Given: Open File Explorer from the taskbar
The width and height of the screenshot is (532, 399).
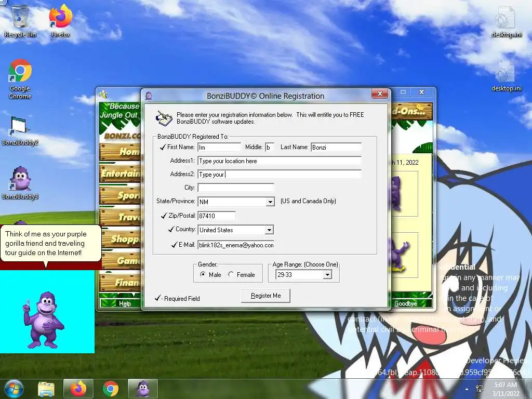Looking at the screenshot, I should pos(46,389).
